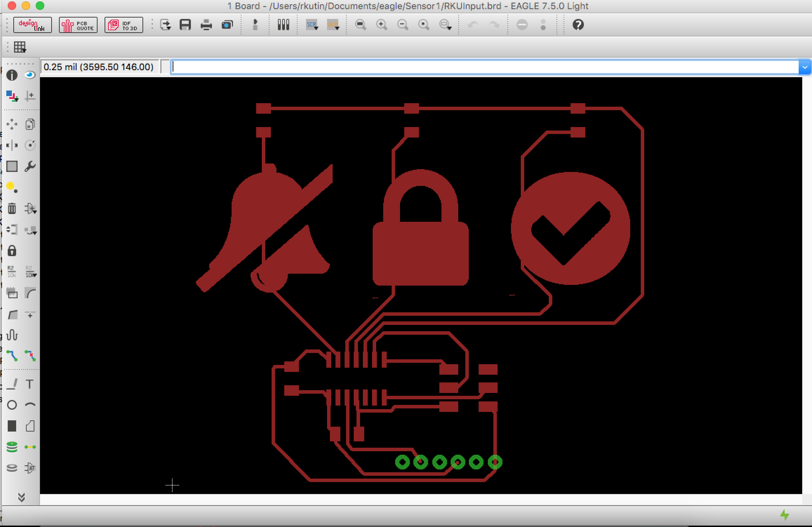This screenshot has height=527, width=812.
Task: Select the Delete trash tool
Action: (12, 208)
